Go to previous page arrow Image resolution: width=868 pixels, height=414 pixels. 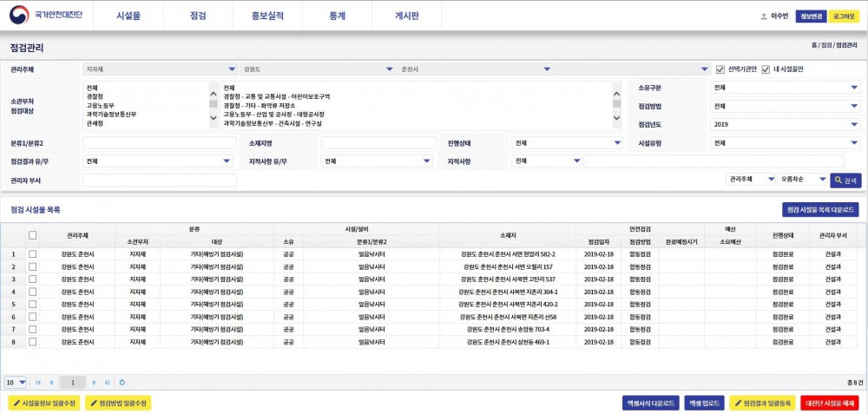click(51, 383)
